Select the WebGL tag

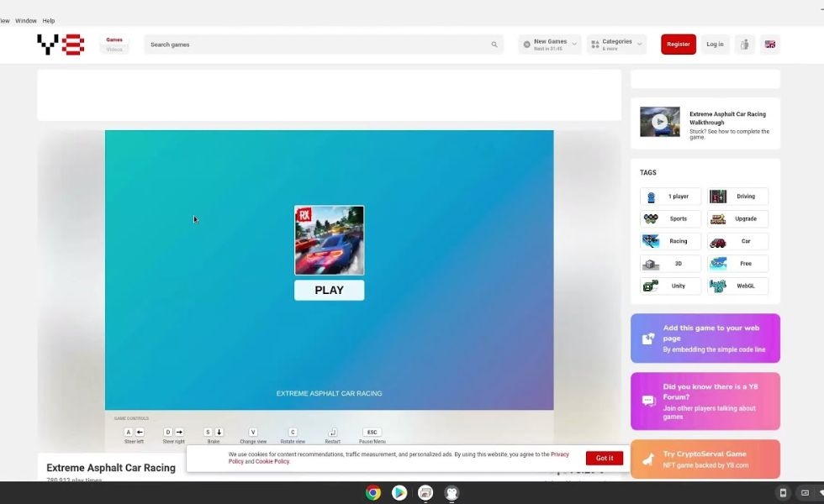(x=737, y=286)
